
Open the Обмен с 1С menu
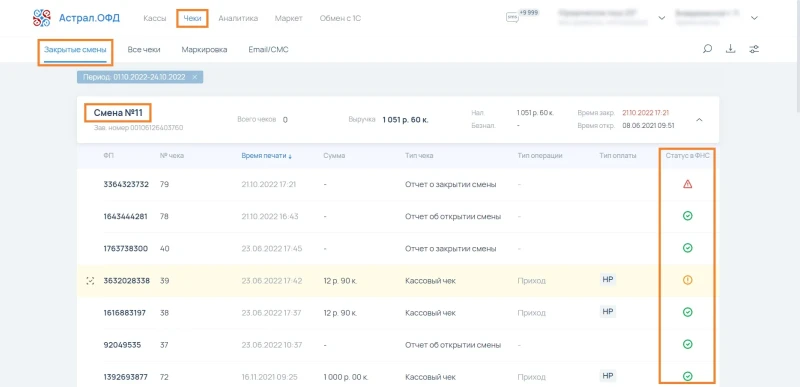click(x=340, y=18)
